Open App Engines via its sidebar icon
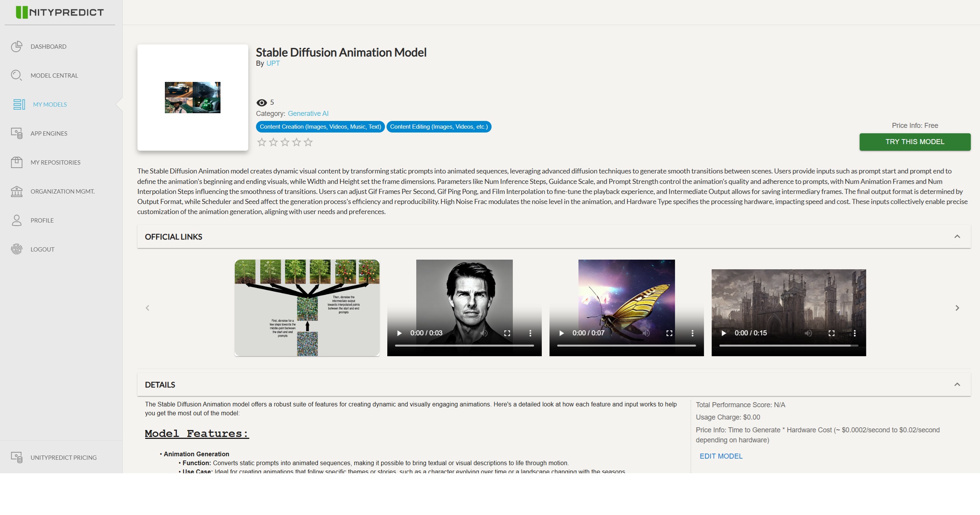Screen dimensions: 980x515 17,133
